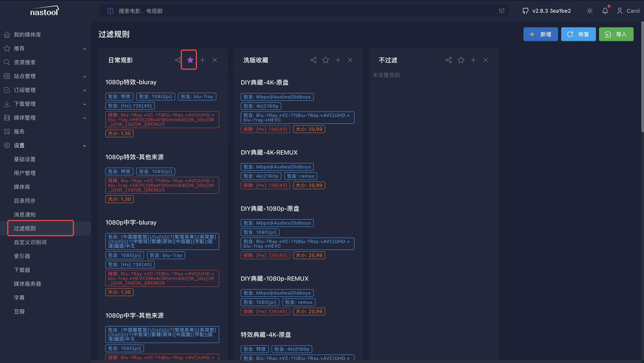Open GitHub version v2.8.3 link
The height and width of the screenshot is (363, 644).
tap(547, 11)
